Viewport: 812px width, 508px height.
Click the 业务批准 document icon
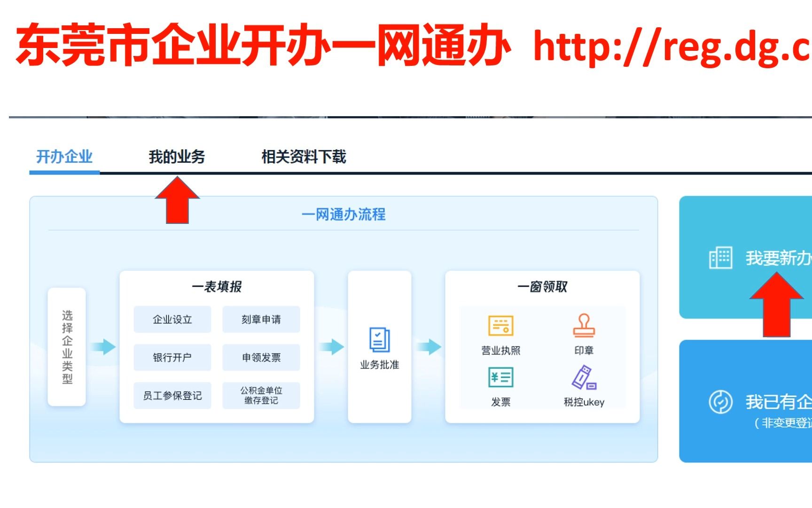pyautogui.click(x=379, y=340)
